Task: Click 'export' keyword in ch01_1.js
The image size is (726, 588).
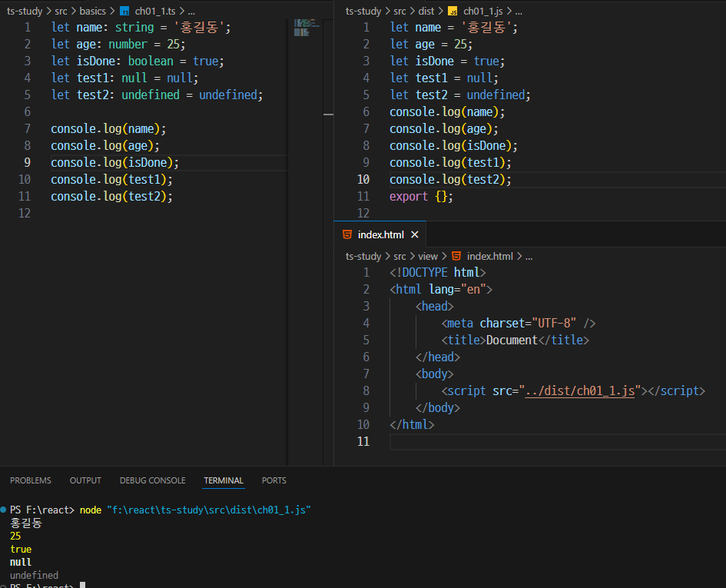Action: pos(409,197)
